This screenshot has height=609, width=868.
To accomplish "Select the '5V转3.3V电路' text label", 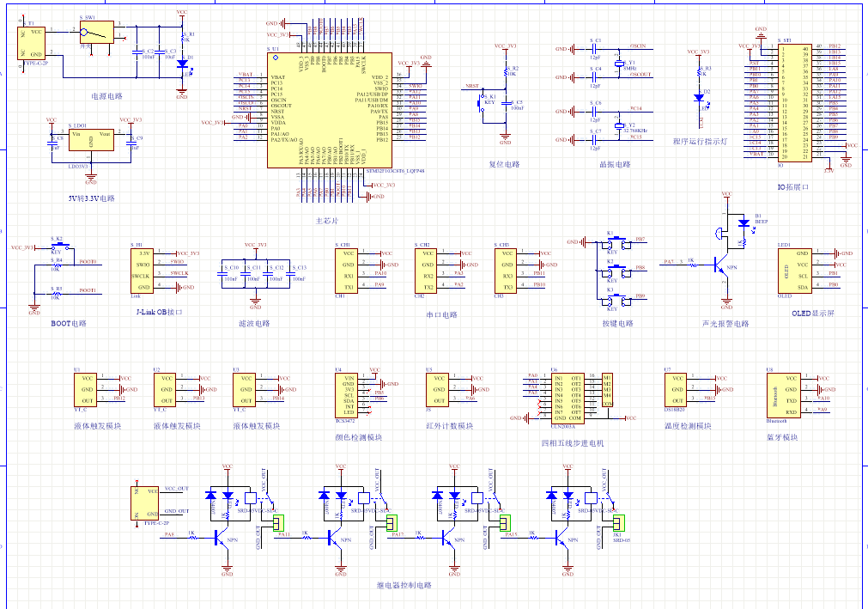I will point(91,198).
